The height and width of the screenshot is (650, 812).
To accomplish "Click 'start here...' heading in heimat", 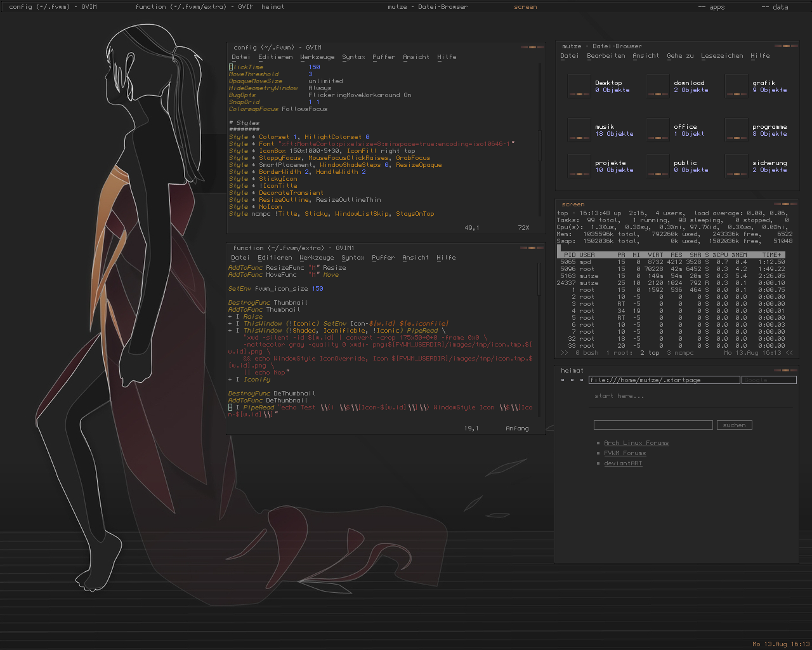I will 619,396.
